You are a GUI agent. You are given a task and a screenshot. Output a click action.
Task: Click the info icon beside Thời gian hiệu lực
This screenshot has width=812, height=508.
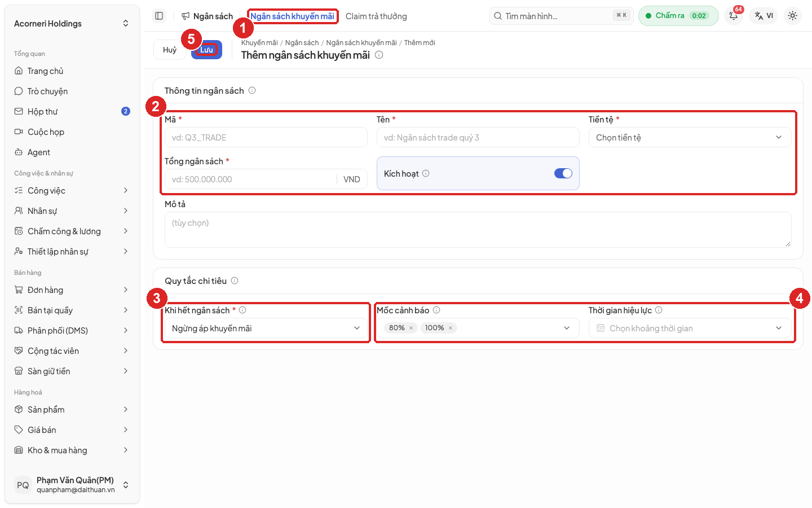659,310
